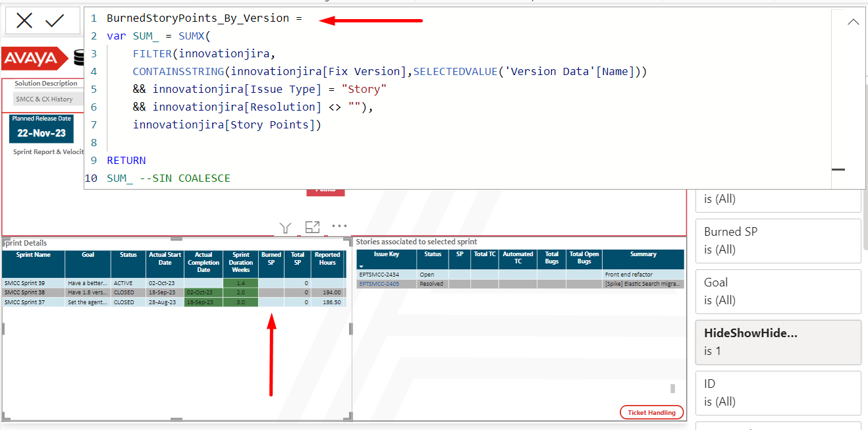Select the SMCC Sprint 38 row

click(x=173, y=292)
